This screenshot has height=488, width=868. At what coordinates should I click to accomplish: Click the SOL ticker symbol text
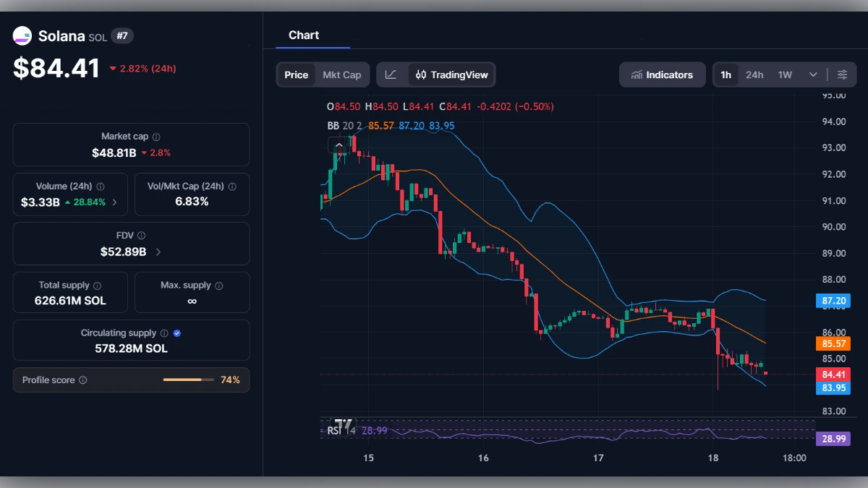98,37
